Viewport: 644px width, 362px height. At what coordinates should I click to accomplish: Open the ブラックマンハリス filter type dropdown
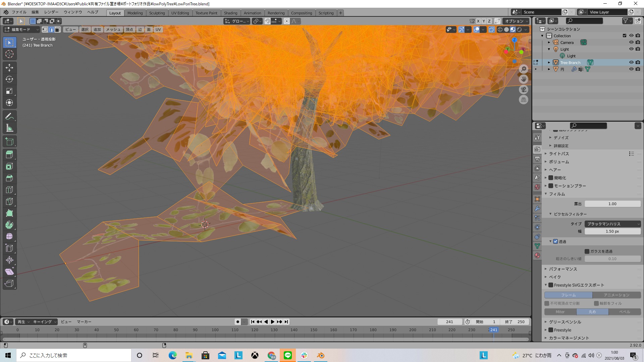[x=612, y=224]
